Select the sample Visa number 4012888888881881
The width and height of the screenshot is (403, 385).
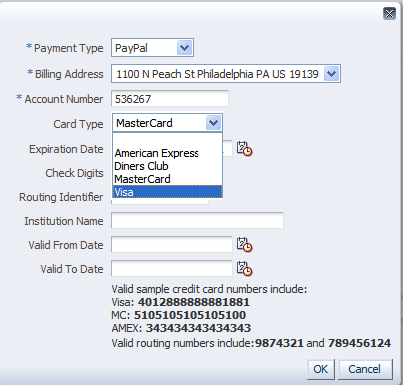[x=194, y=302]
